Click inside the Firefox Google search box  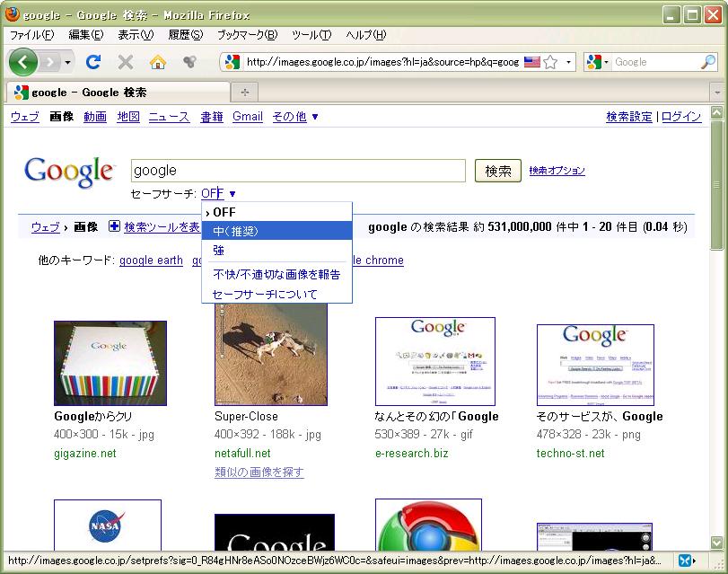pos(655,62)
